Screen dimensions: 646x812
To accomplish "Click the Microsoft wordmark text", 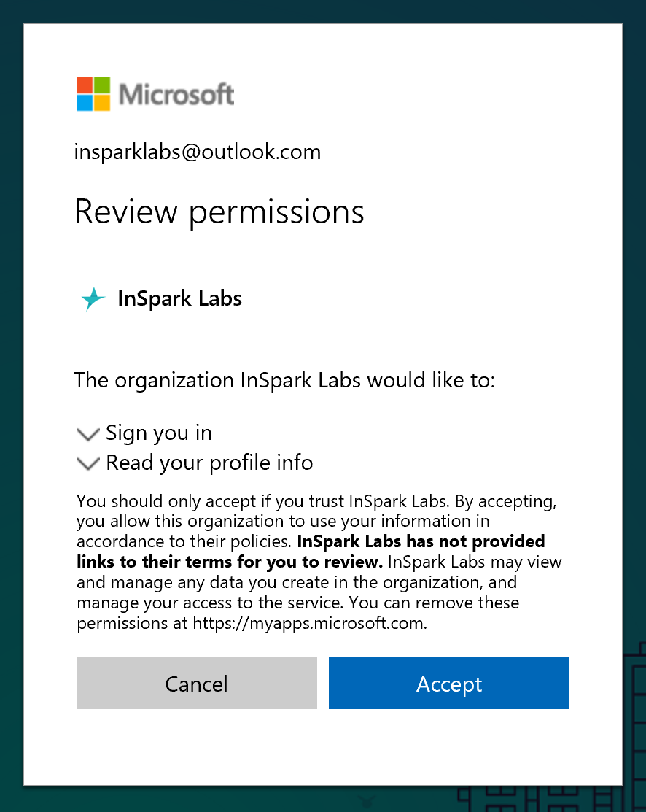I will pos(176,94).
